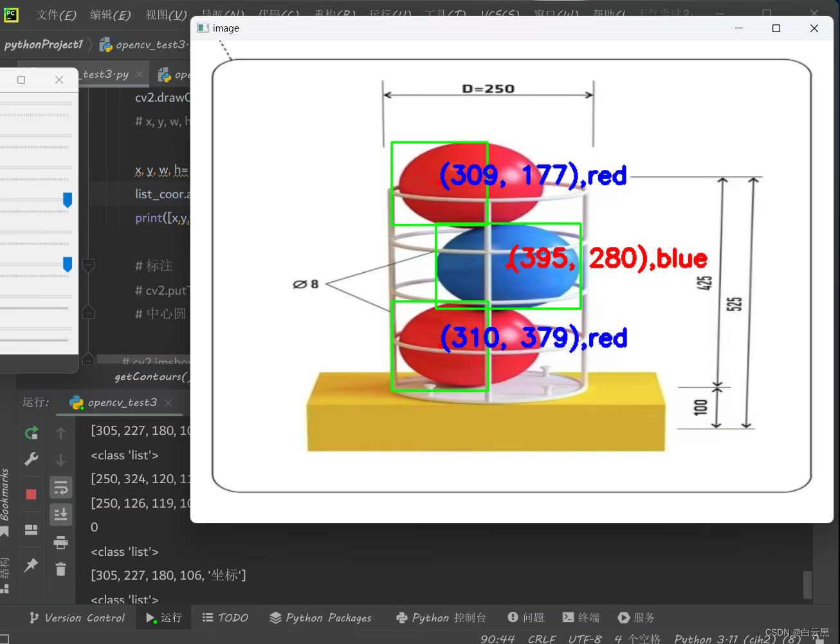Clear console output with the trash icon

pyautogui.click(x=61, y=569)
